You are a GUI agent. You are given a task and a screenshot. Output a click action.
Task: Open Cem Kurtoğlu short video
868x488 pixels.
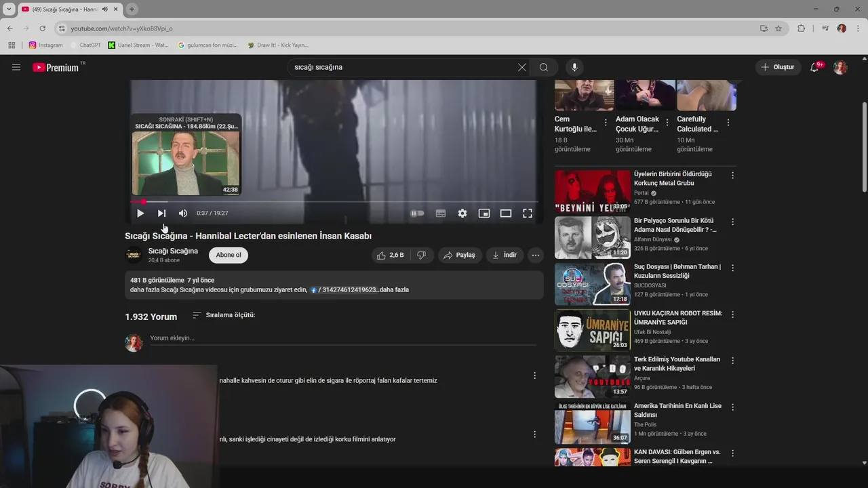pos(584,95)
